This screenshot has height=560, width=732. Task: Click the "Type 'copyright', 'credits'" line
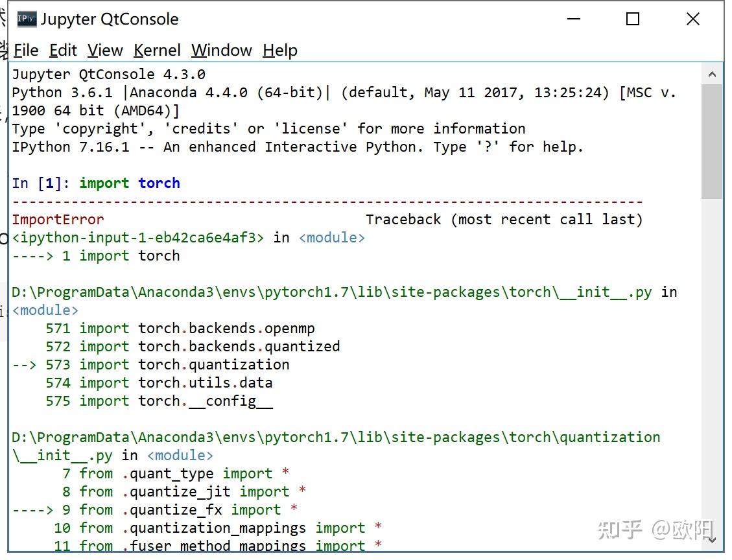268,129
